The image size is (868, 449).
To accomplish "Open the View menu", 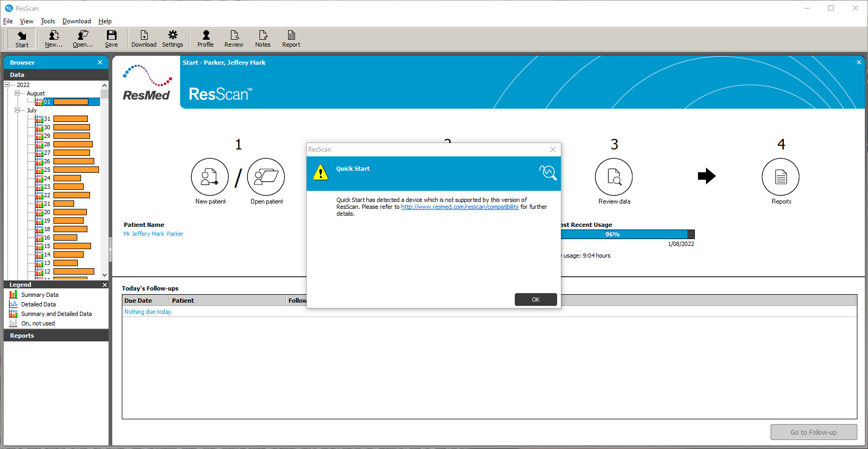I will (x=26, y=21).
